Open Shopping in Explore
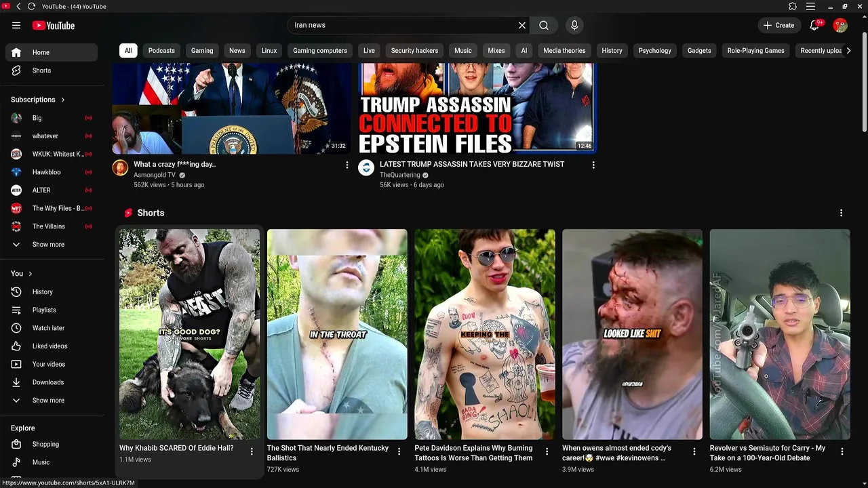This screenshot has width=868, height=488. 52,445
